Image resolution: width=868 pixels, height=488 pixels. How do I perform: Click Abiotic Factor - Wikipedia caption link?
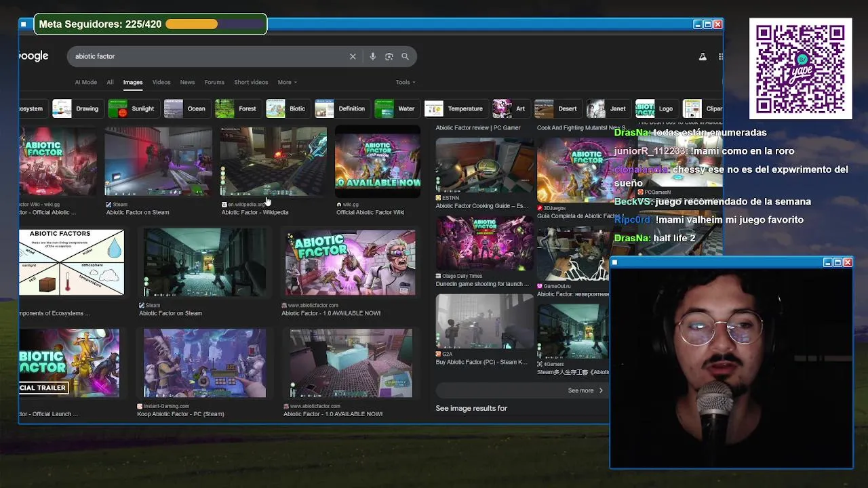pyautogui.click(x=255, y=212)
